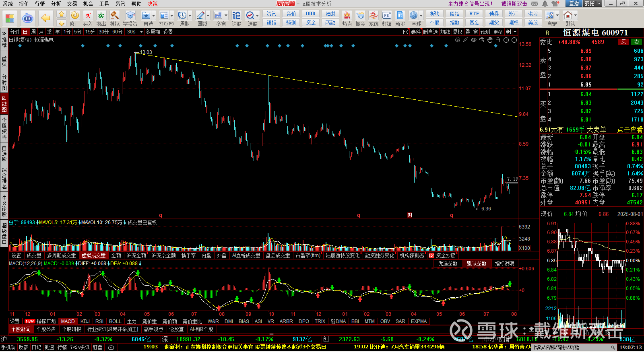Click the colorful grid home icon
This screenshot has width=644, height=352.
pos(10,18)
